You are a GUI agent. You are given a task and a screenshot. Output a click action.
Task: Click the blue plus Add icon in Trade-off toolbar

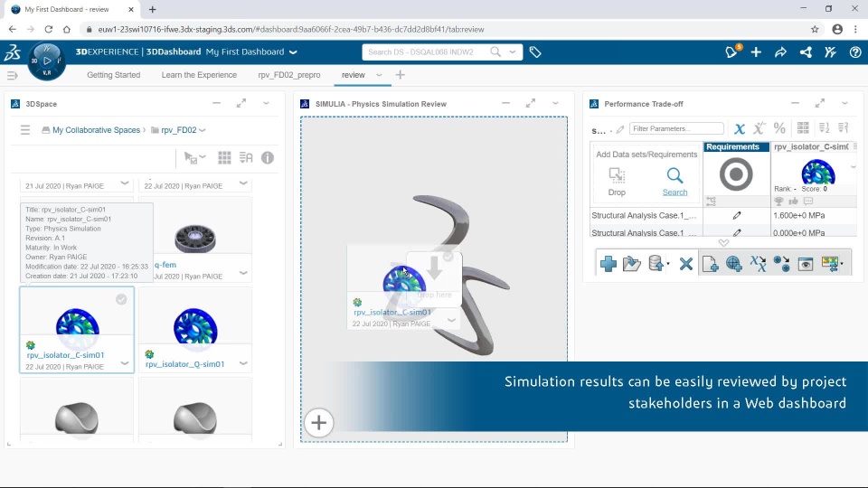coord(609,264)
